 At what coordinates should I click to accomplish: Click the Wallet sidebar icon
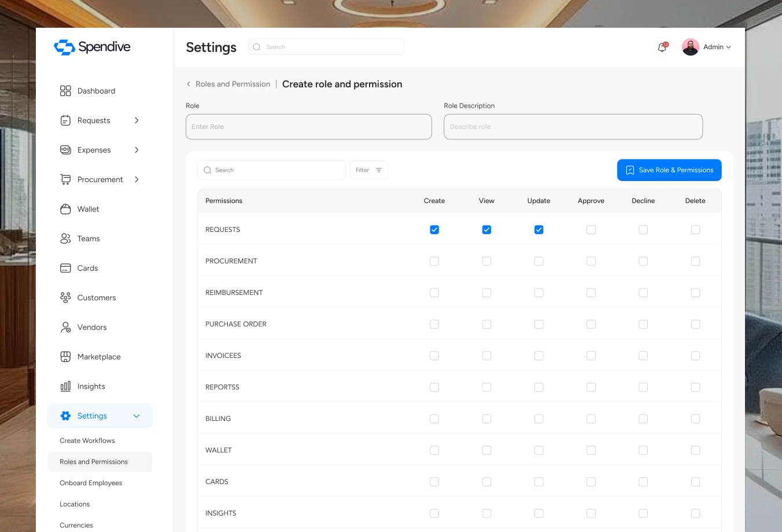[65, 209]
